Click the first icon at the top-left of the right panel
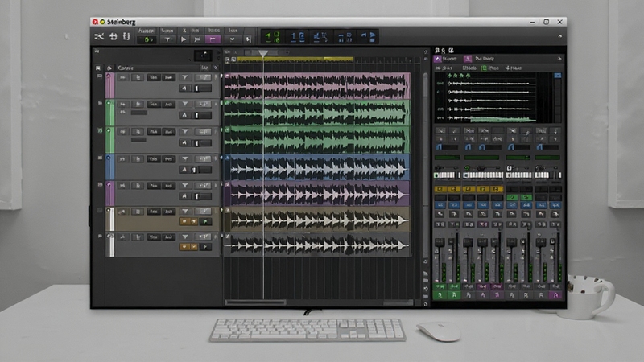The height and width of the screenshot is (362, 644). 437,51
